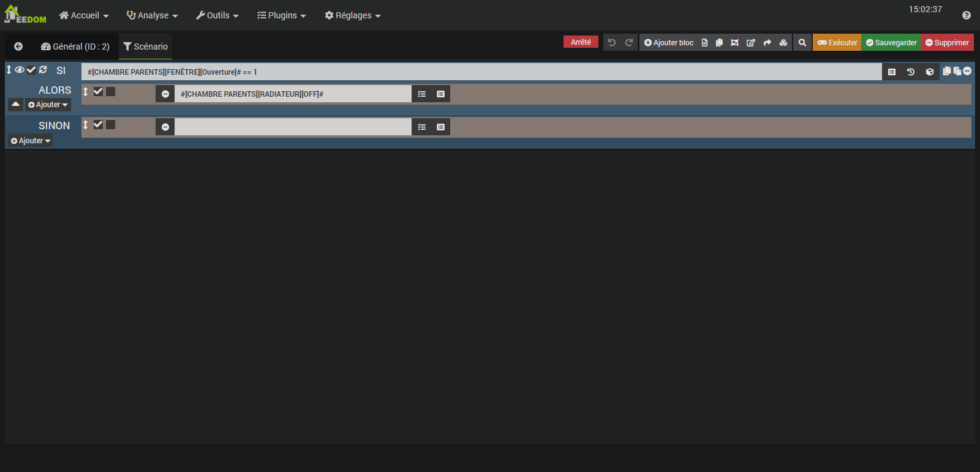Switch to the Général (ID : 2) tab
980x472 pixels.
click(x=75, y=47)
